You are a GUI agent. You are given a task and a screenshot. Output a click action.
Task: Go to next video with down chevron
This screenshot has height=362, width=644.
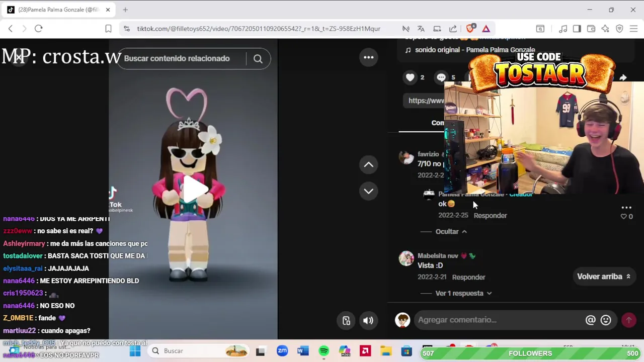[x=368, y=191]
